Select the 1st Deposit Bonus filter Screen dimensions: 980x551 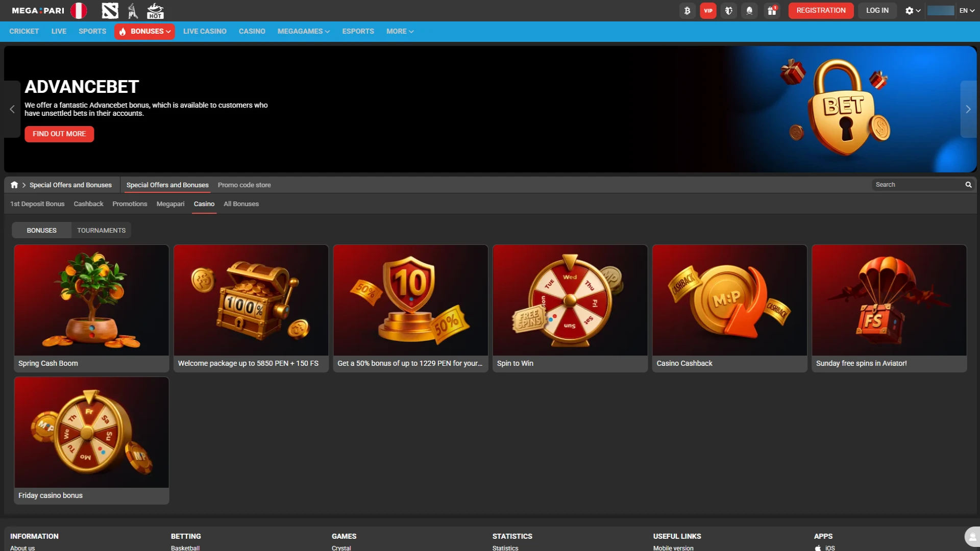(x=37, y=204)
